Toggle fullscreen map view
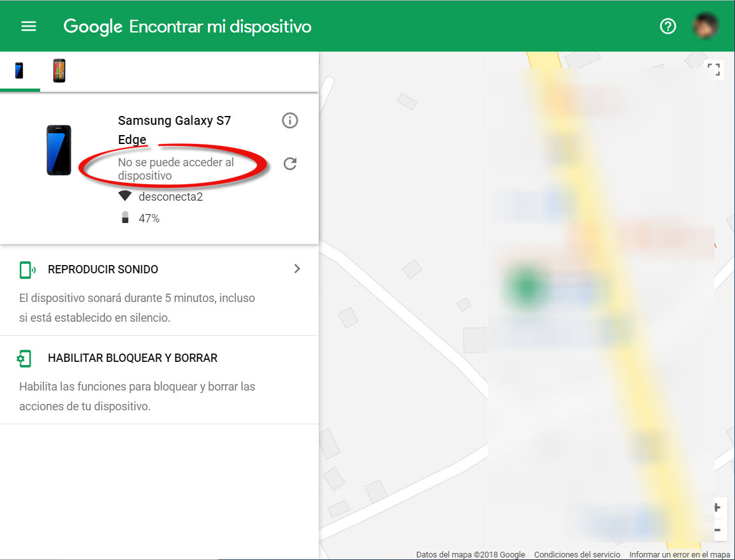 713,69
